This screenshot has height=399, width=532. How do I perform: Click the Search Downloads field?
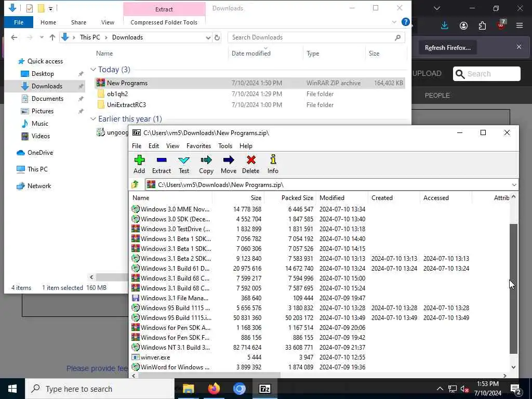(316, 37)
